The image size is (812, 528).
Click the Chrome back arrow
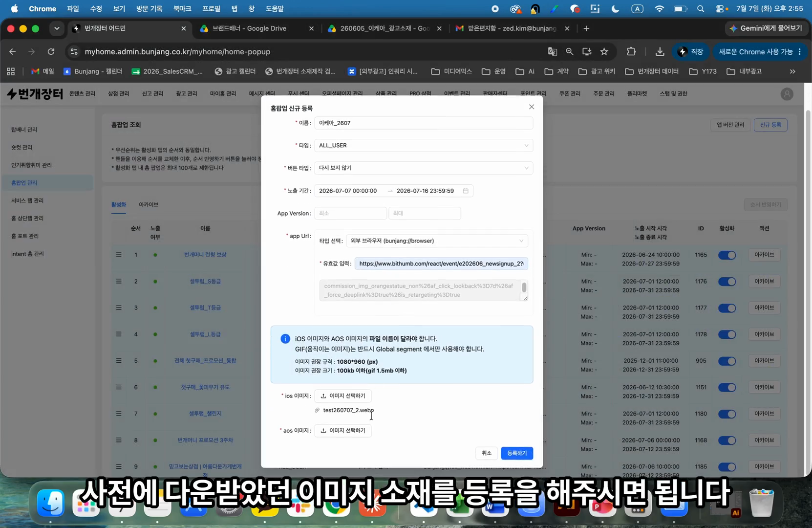click(x=12, y=51)
